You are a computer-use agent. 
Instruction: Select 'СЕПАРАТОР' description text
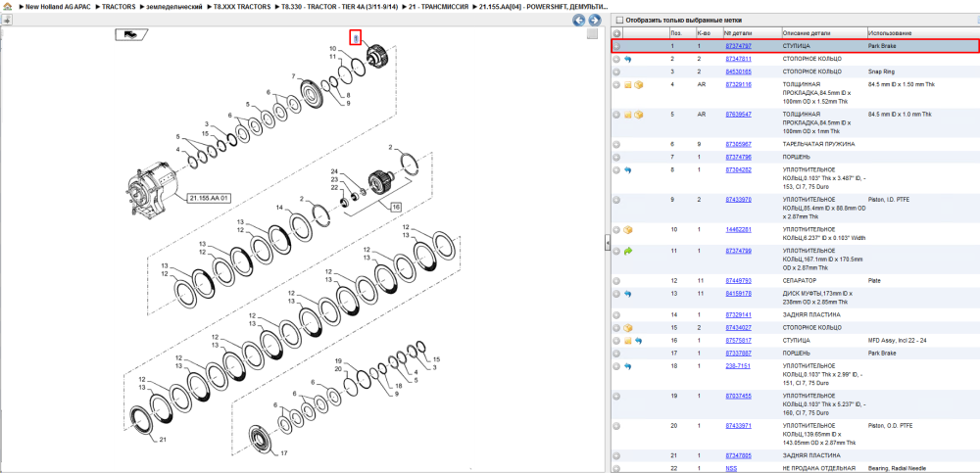800,280
